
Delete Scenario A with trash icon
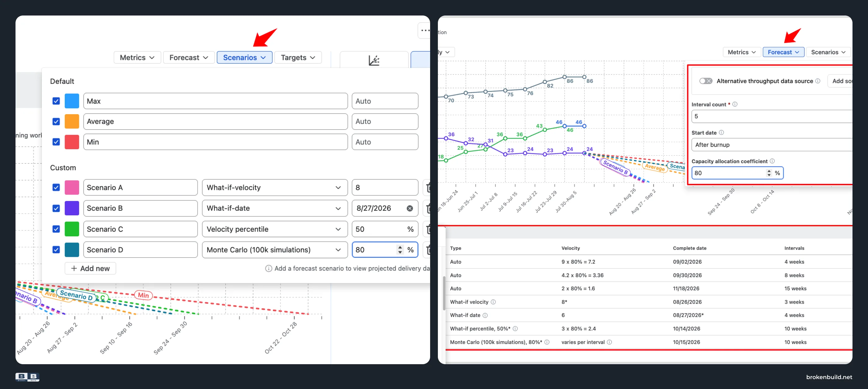pos(428,187)
